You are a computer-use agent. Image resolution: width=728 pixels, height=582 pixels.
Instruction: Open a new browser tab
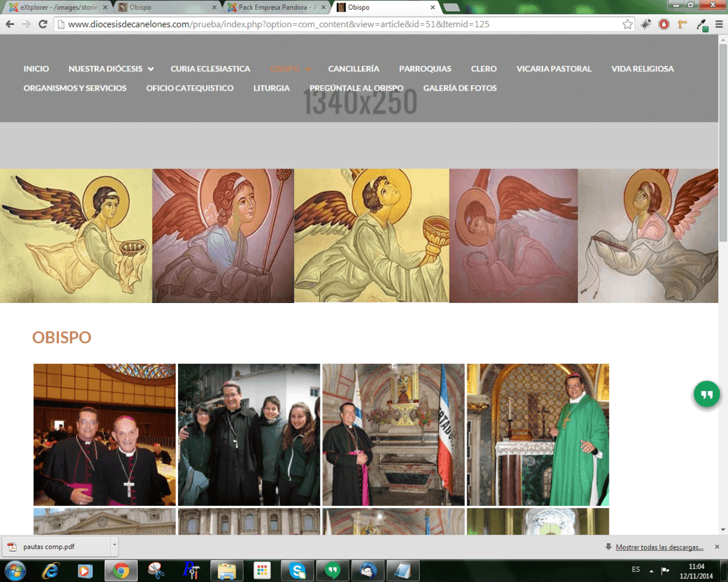coord(451,7)
